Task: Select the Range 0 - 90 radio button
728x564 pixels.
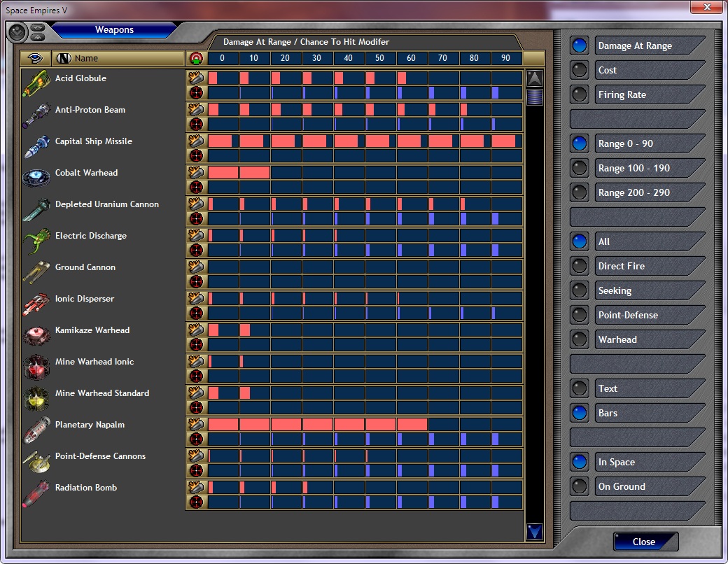Action: coord(580,143)
